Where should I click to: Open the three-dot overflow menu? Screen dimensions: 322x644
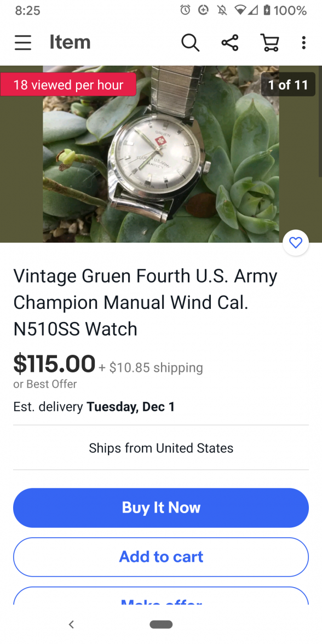(303, 42)
